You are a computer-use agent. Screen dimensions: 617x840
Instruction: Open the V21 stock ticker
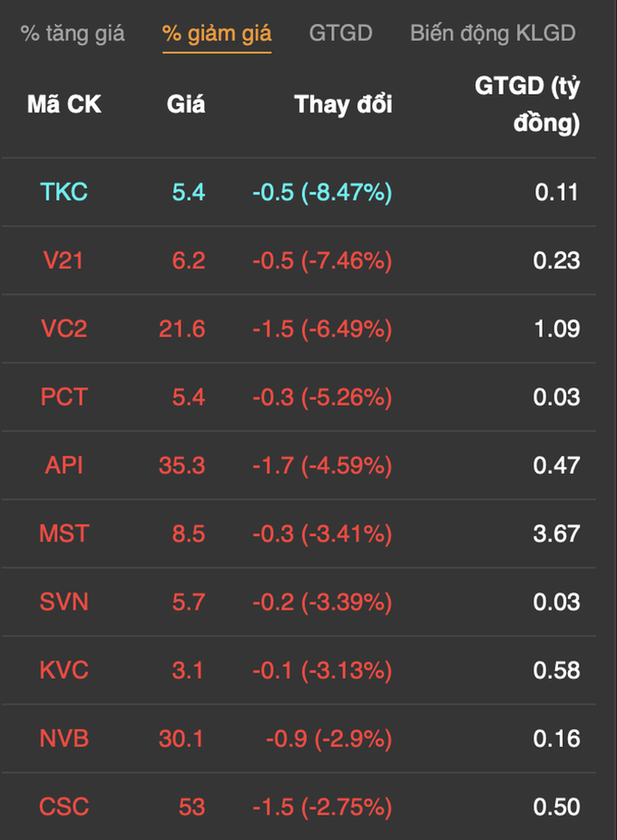[x=64, y=260]
